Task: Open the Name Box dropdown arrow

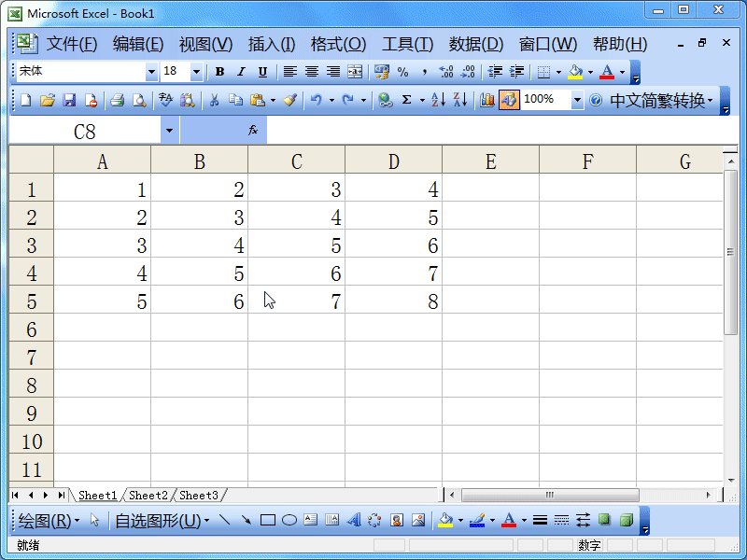Action: click(169, 131)
